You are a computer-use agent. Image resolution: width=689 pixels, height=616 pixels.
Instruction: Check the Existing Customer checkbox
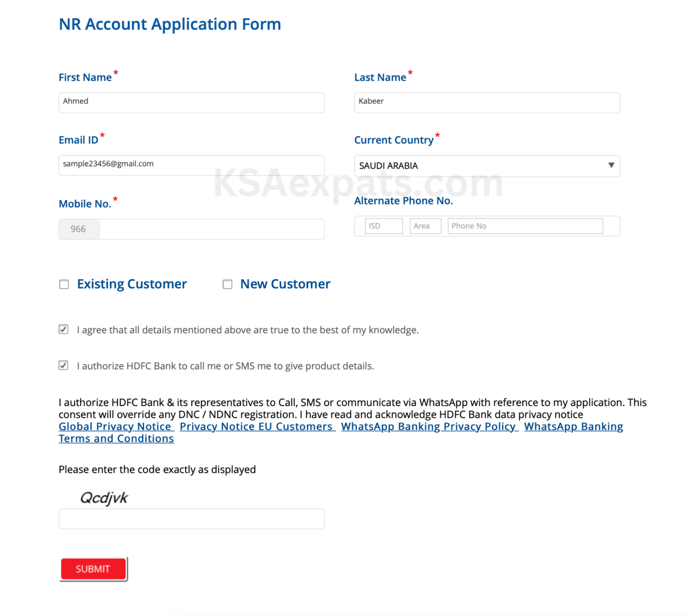pos(64,284)
